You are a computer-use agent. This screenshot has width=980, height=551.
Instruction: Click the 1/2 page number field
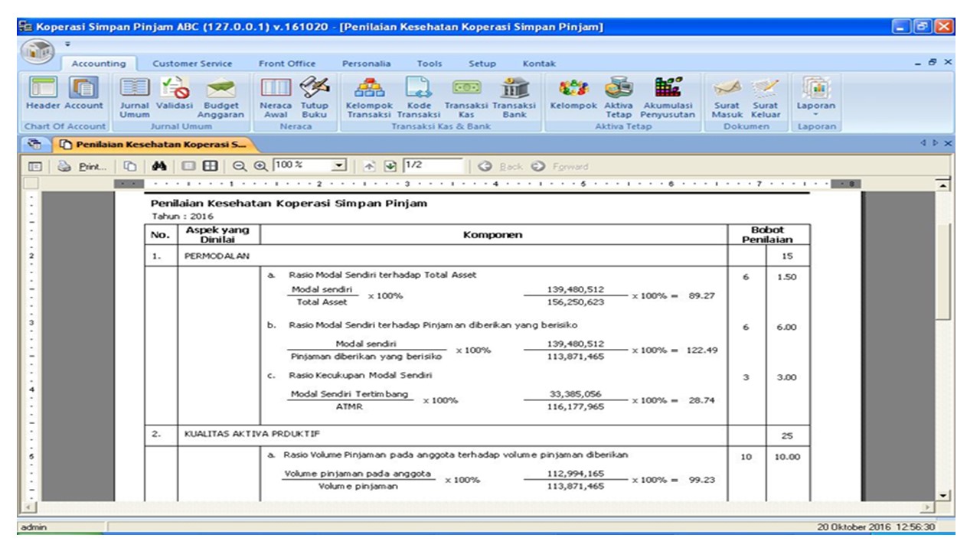point(433,166)
